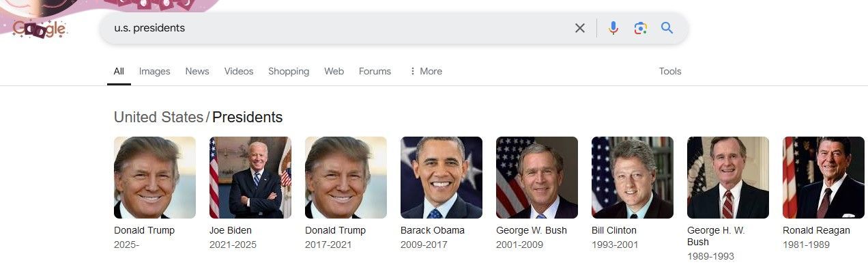The image size is (868, 278).
Task: Switch to the Web tab
Action: click(334, 71)
